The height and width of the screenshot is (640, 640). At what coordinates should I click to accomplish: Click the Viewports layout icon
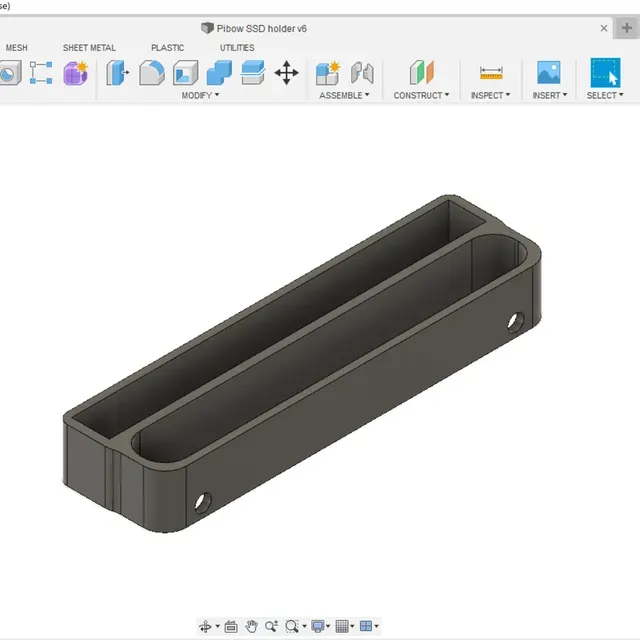pos(366,626)
